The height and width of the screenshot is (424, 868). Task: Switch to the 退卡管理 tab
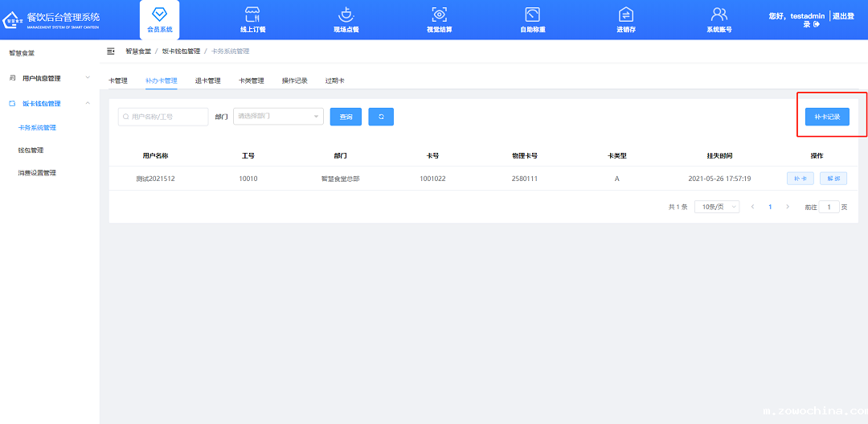click(x=207, y=80)
